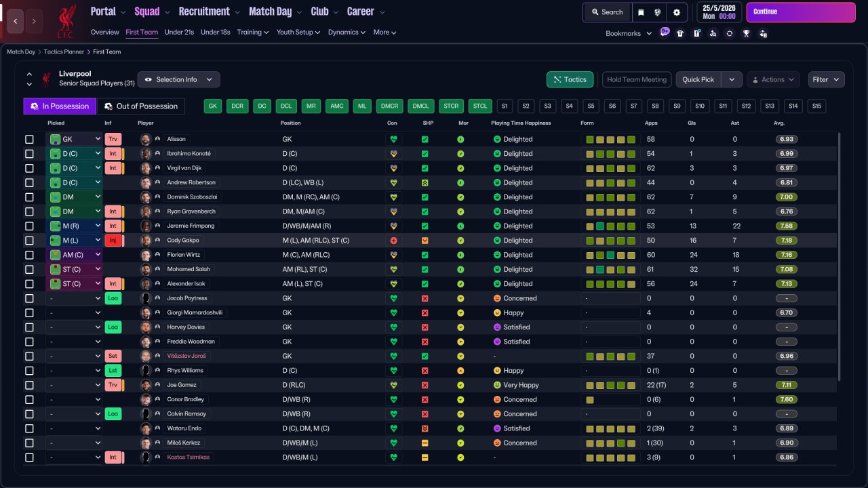Viewport: 868px width, 488px height.
Task: Click Jeremie Frimpong's 7.58 average rating pill
Action: (x=787, y=226)
